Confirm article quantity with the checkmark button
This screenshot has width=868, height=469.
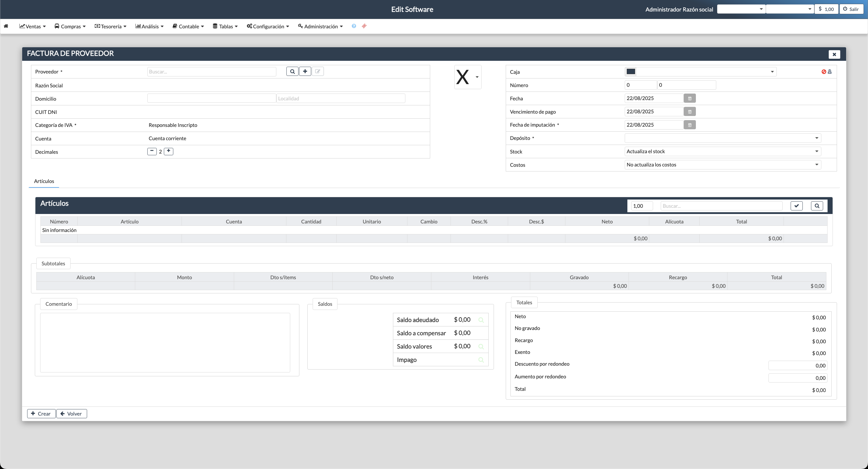tap(797, 205)
